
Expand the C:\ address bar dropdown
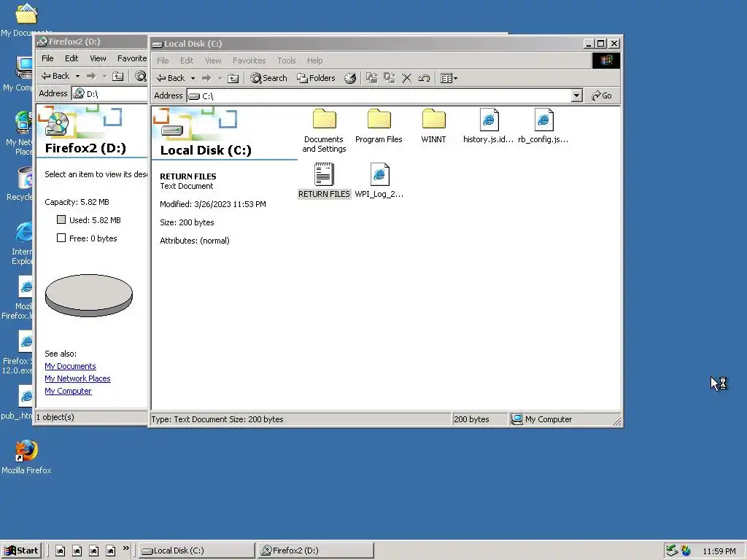[x=576, y=96]
